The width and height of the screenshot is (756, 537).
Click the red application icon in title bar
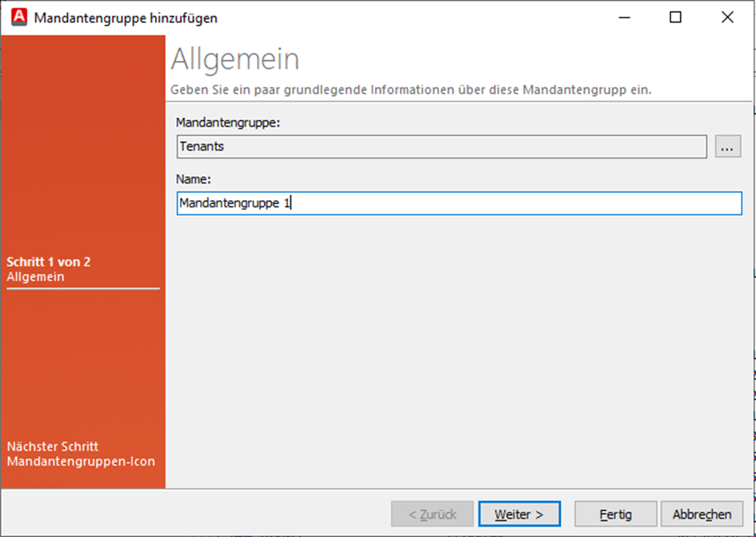click(18, 18)
